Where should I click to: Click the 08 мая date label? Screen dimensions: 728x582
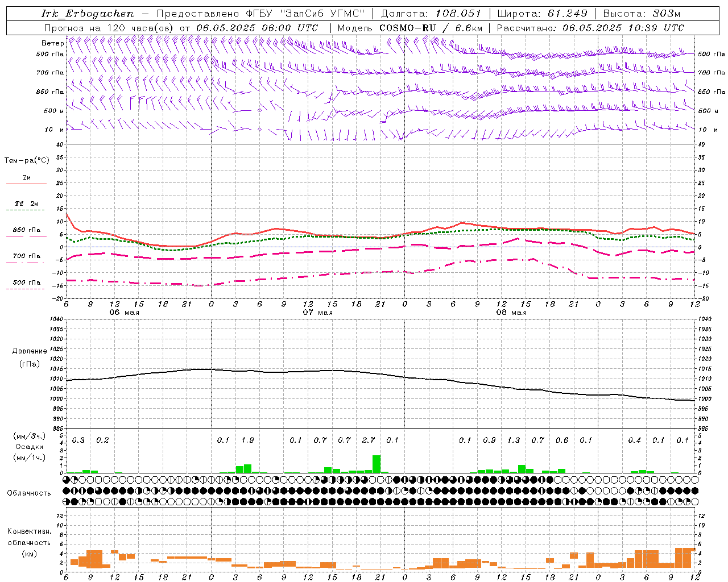coord(511,313)
